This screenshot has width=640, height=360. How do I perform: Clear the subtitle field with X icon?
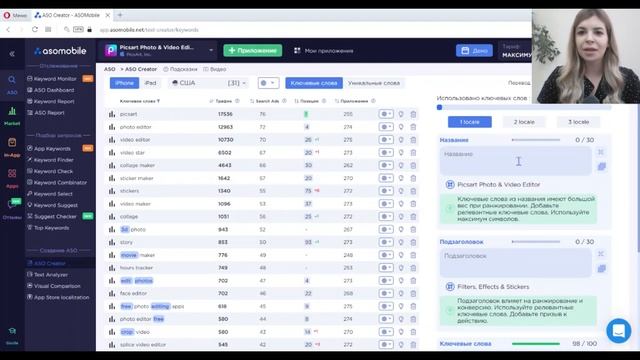[x=601, y=254]
